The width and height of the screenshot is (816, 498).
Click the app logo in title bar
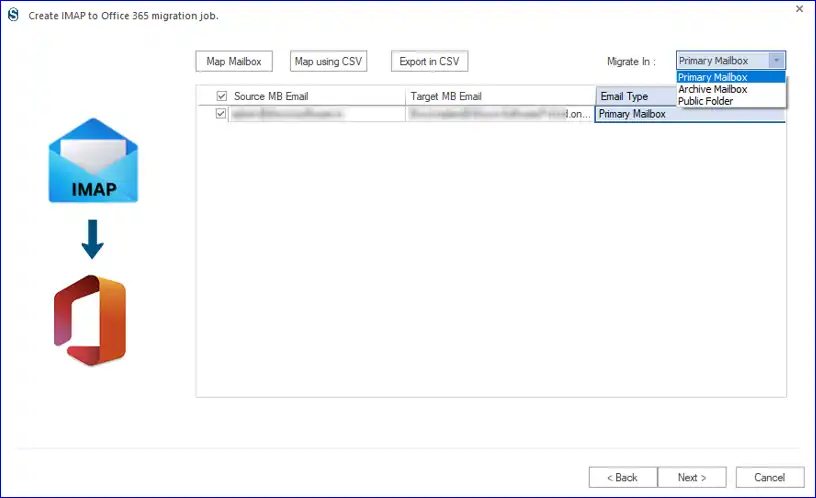13,15
